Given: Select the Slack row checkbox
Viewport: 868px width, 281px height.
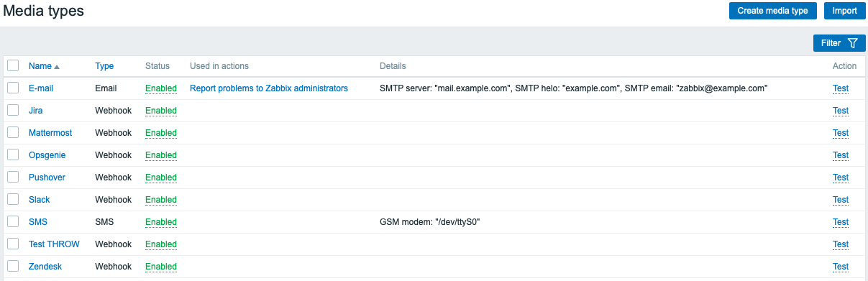Looking at the screenshot, I should [13, 199].
